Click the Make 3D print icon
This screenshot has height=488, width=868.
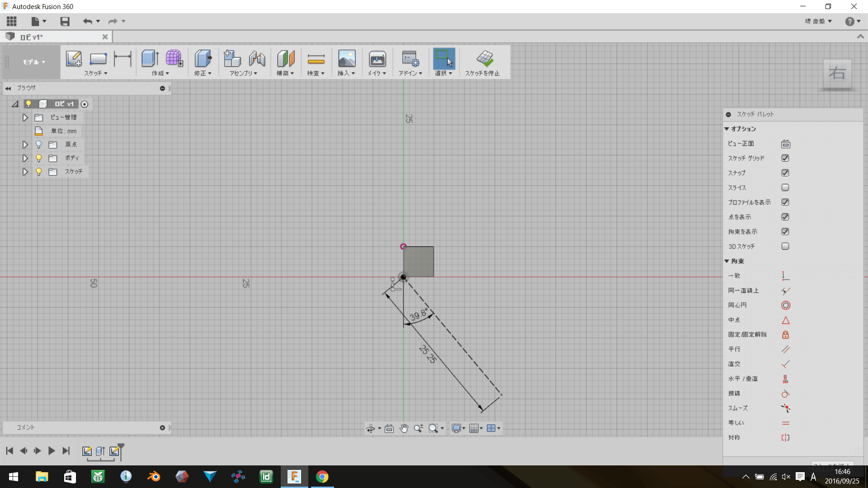(x=377, y=59)
